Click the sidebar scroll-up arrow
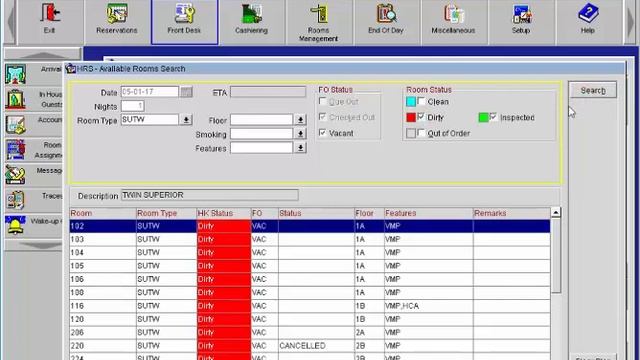Image resolution: width=640 pixels, height=360 pixels. [42, 54]
